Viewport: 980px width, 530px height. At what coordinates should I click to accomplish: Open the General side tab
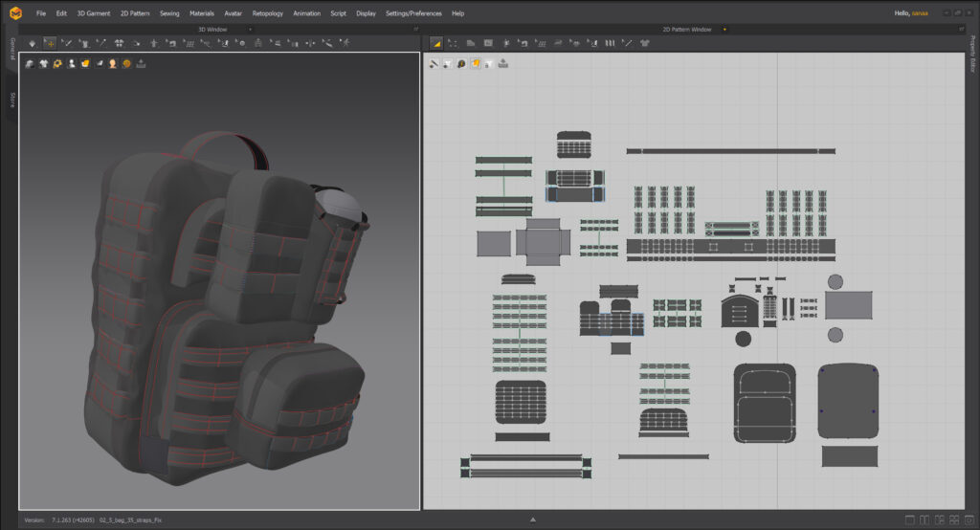[11, 49]
